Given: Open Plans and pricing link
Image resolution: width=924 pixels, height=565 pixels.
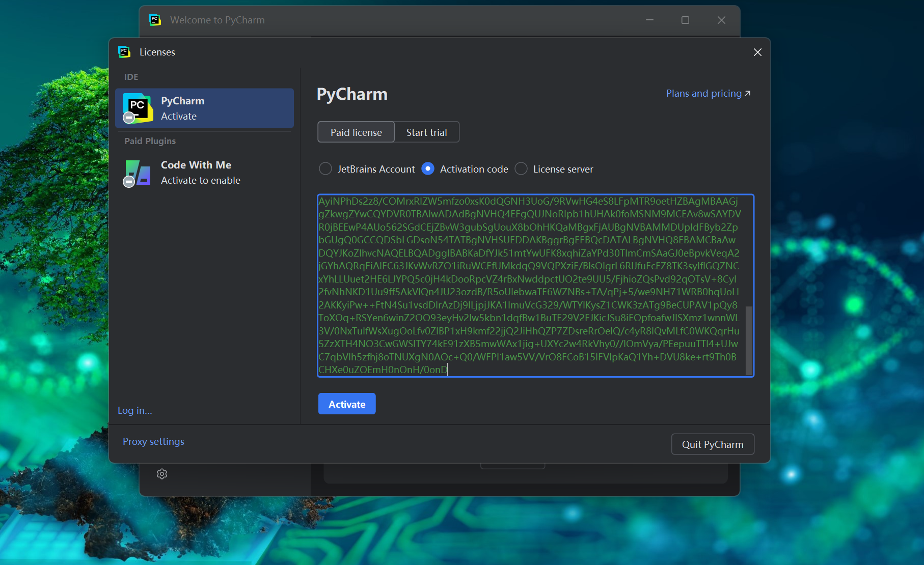Looking at the screenshot, I should tap(708, 93).
